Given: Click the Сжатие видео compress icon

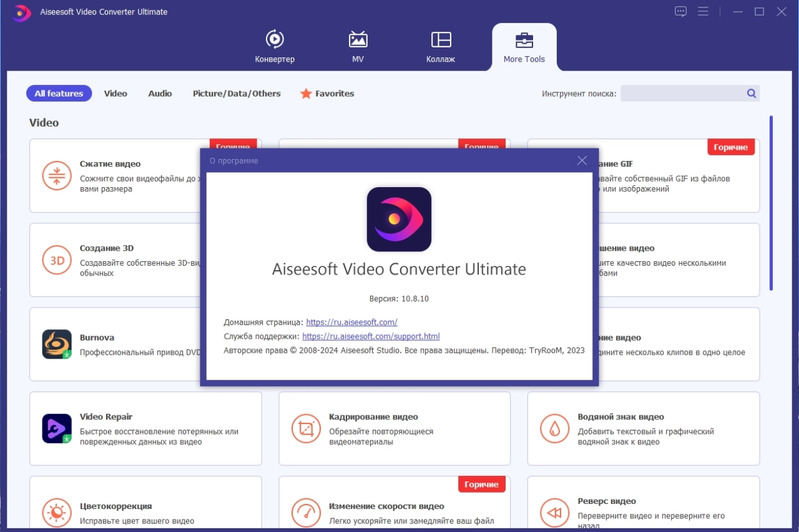Looking at the screenshot, I should [57, 175].
